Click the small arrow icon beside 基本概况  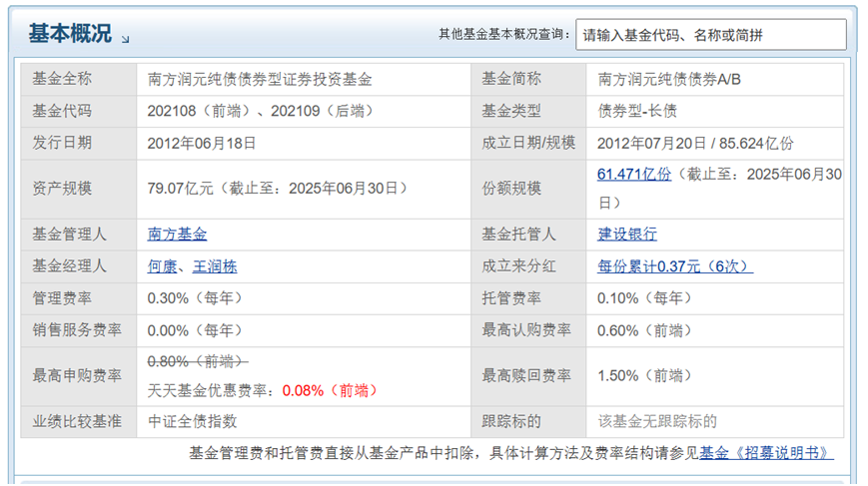pos(125,39)
